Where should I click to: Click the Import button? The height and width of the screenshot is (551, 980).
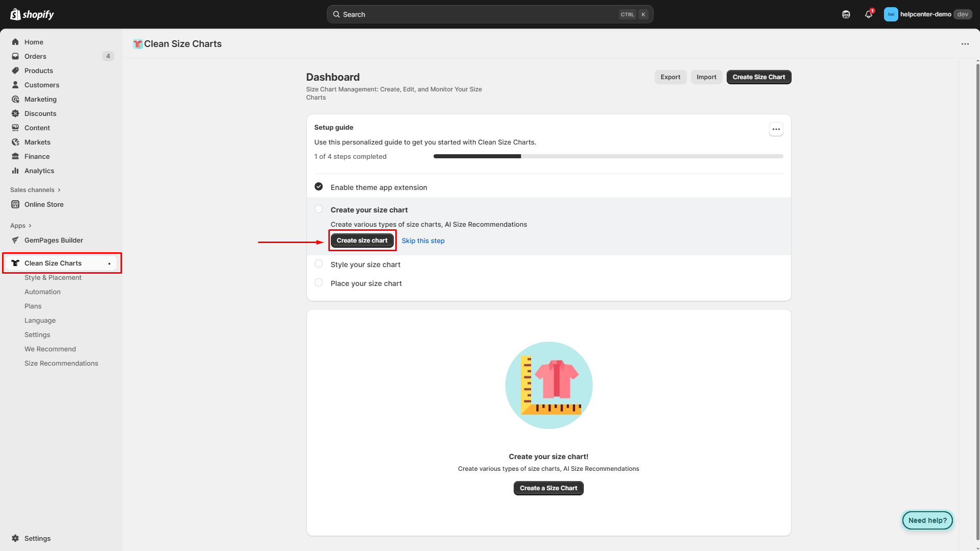pyautogui.click(x=706, y=77)
